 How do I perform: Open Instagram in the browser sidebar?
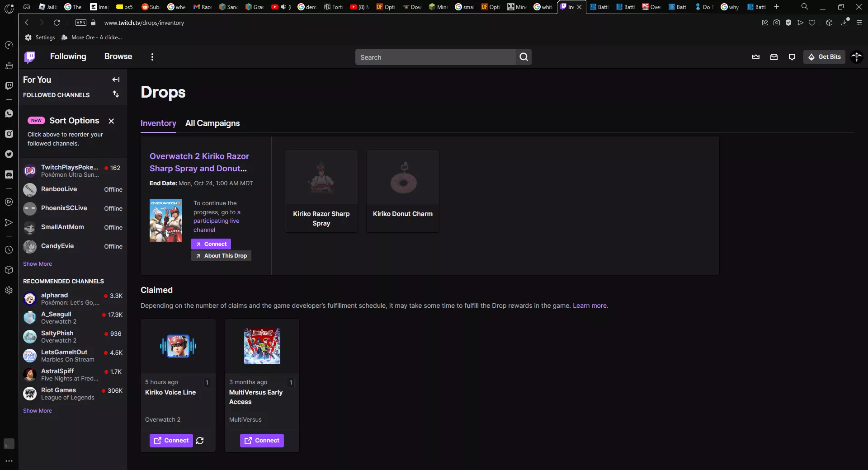[9, 134]
